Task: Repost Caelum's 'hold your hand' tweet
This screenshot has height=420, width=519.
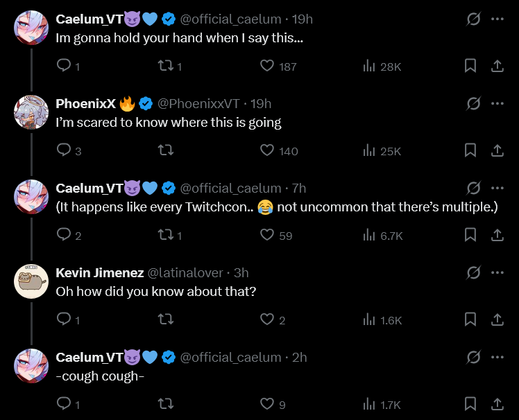Action: pyautogui.click(x=165, y=66)
